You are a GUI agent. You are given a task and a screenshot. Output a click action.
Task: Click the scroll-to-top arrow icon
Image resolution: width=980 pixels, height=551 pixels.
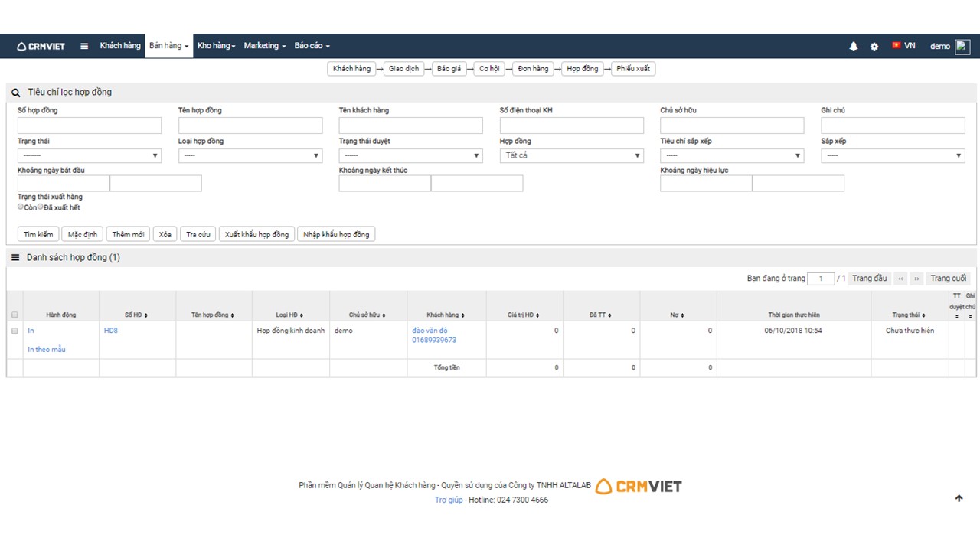click(x=959, y=498)
